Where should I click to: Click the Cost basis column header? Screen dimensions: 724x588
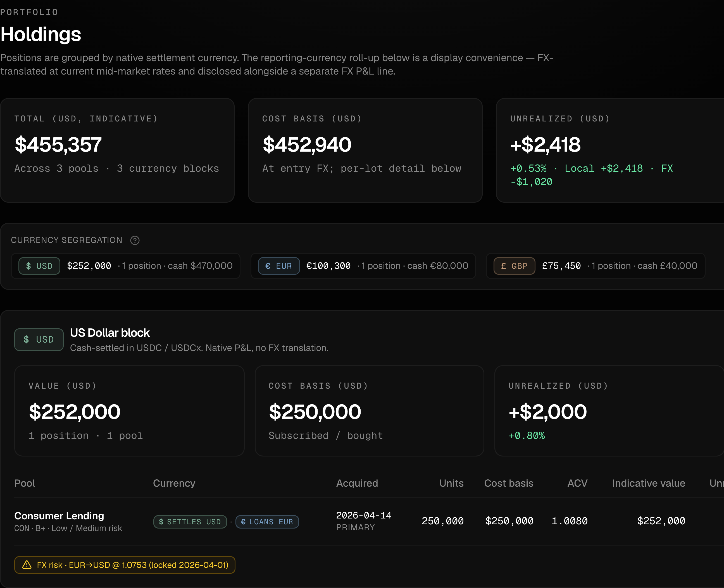coord(509,483)
